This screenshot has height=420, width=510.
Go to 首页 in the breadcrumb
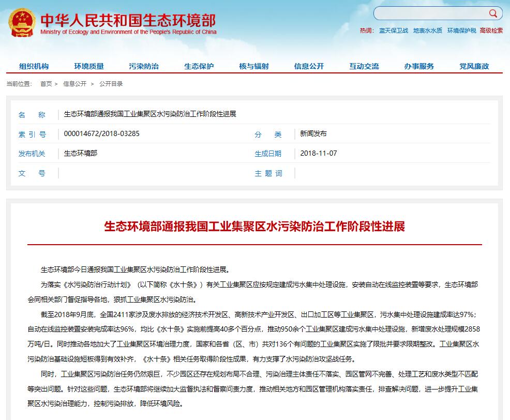[46, 84]
